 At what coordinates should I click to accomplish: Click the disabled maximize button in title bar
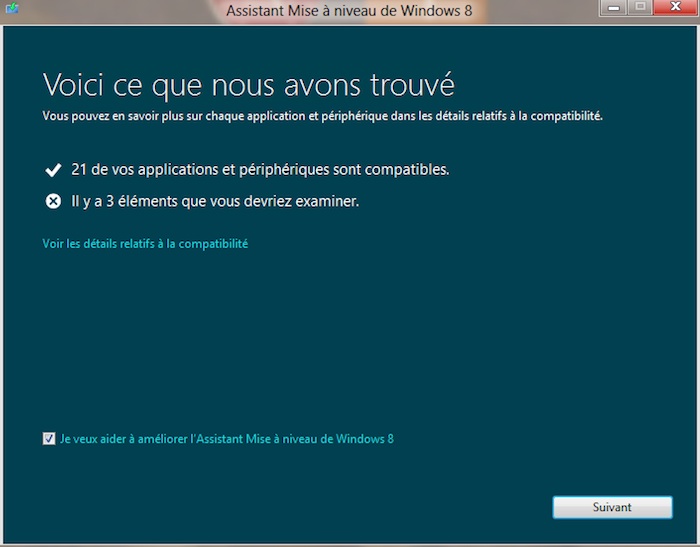(641, 8)
